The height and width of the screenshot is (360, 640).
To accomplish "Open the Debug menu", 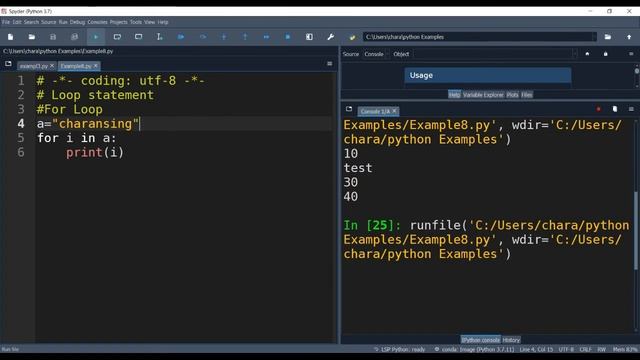I will point(77,22).
